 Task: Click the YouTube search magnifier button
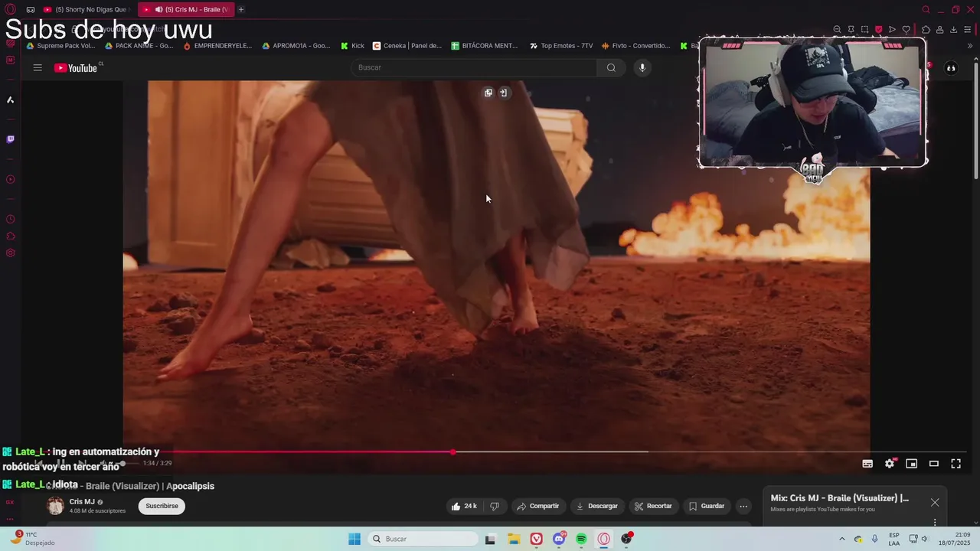point(611,67)
